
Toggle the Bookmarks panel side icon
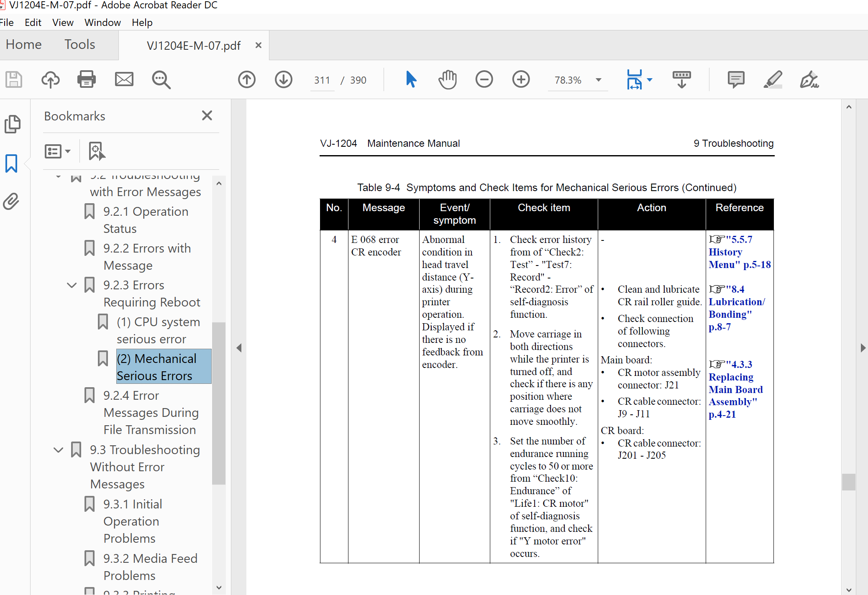point(11,163)
